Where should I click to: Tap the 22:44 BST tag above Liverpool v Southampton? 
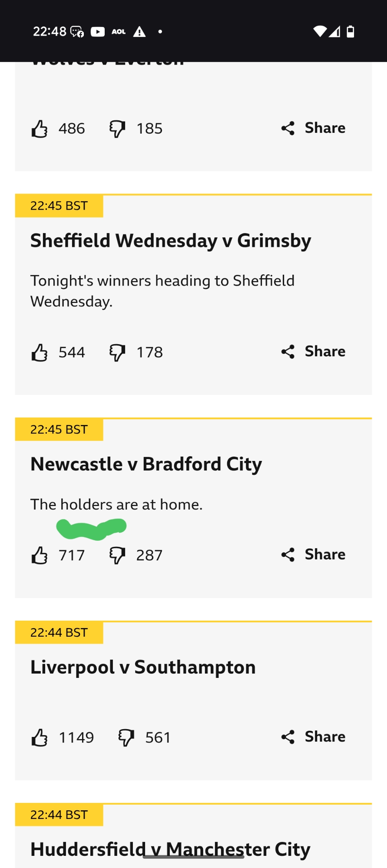point(59,633)
